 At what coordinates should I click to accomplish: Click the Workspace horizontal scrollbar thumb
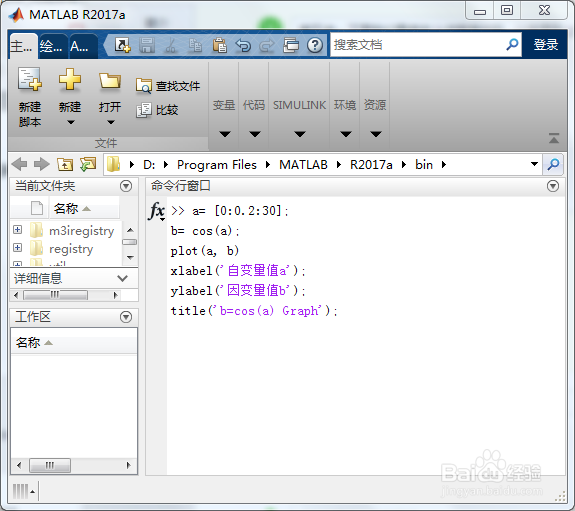tap(50, 465)
